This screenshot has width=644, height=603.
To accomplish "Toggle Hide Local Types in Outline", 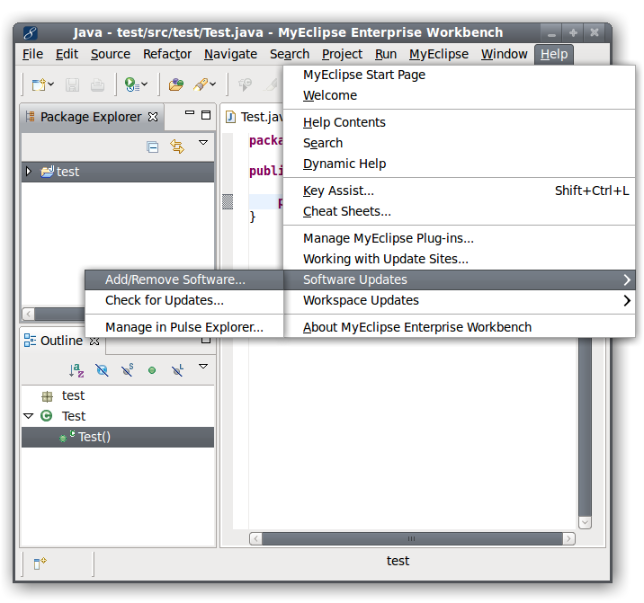I will pos(177,371).
